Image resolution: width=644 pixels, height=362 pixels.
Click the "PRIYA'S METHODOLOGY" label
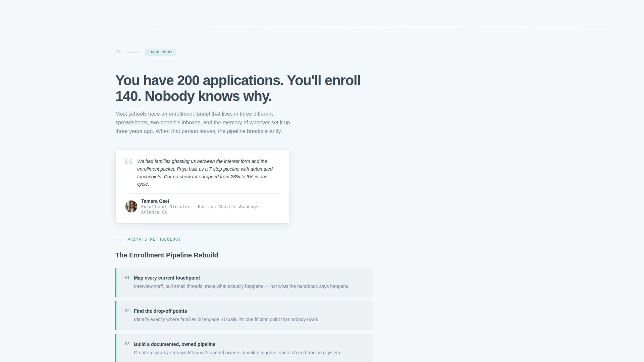pyautogui.click(x=154, y=239)
